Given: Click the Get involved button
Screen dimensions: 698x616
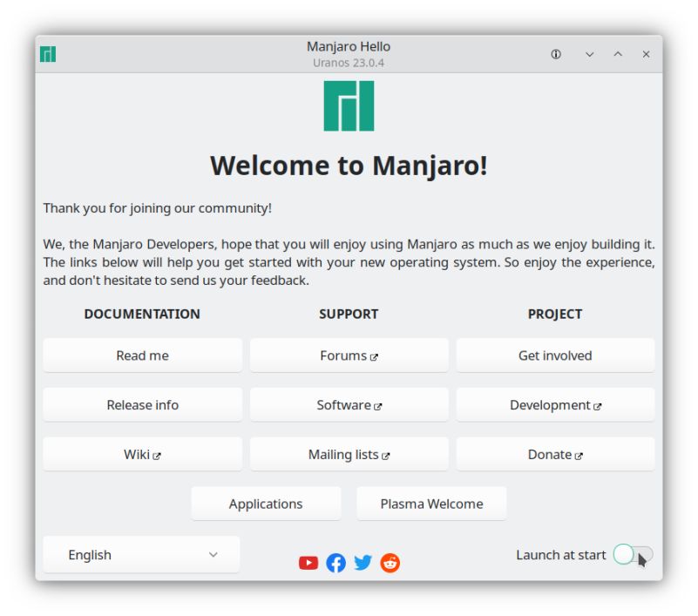Looking at the screenshot, I should point(555,355).
